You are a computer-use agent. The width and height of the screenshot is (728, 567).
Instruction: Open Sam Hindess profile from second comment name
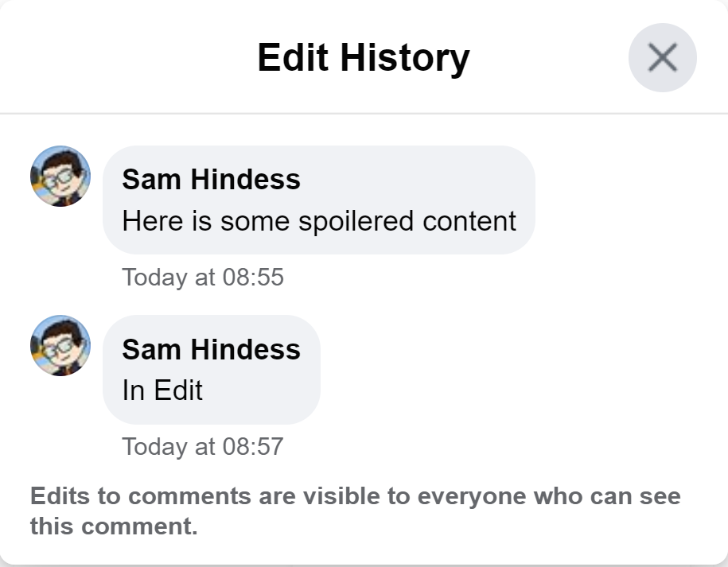coord(211,349)
